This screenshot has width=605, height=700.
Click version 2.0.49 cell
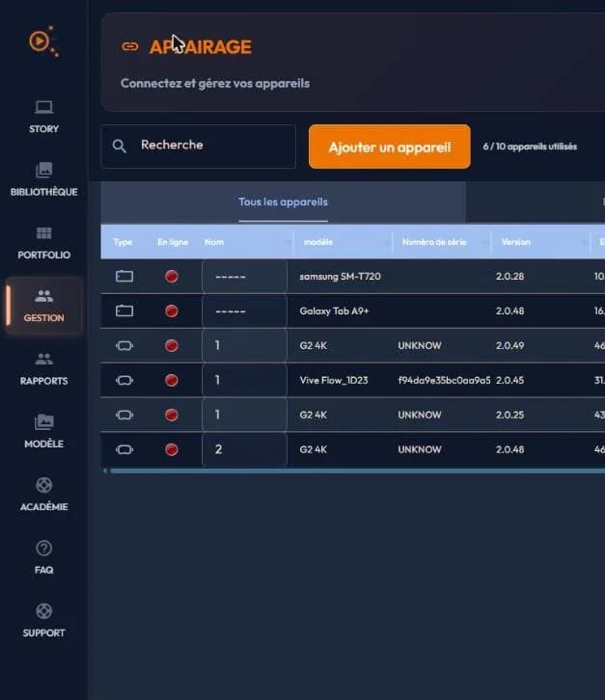pyautogui.click(x=509, y=345)
